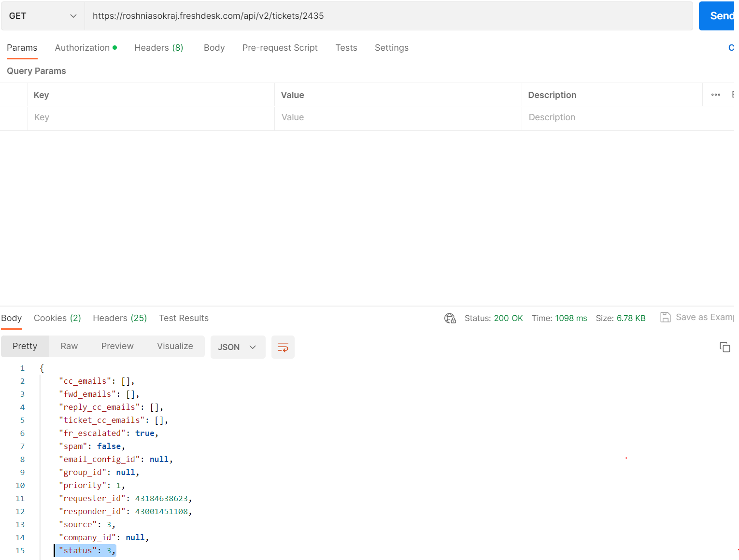Image resolution: width=739 pixels, height=560 pixels.
Task: Open the response Headers (25) tab
Action: tap(120, 318)
